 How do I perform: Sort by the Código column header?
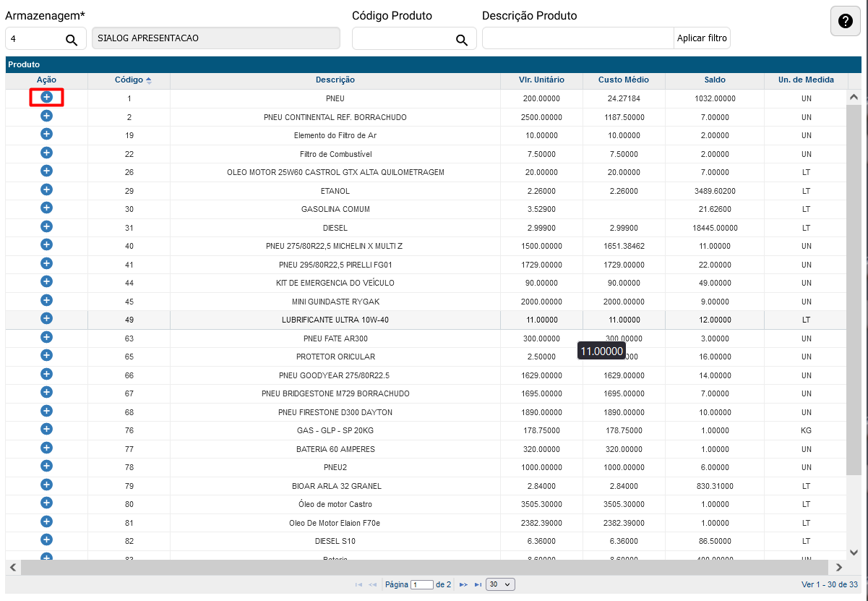tap(133, 80)
